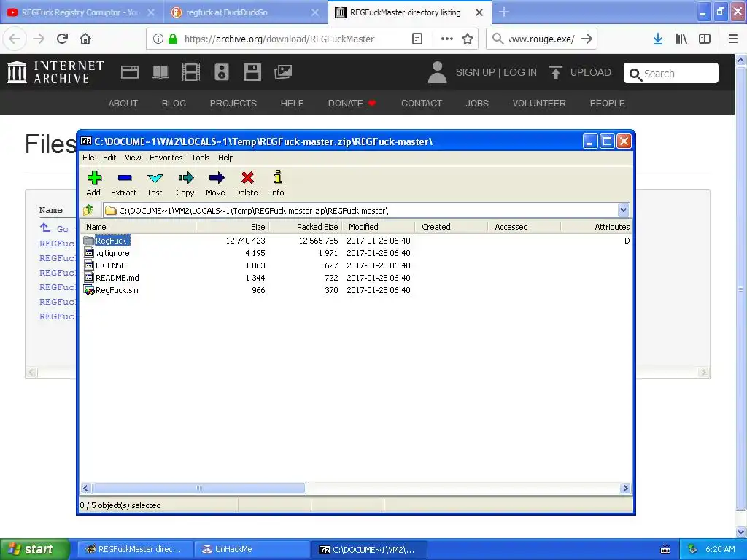Select the Copy toolbar icon in 7-Zip
Screen dimensions: 747x560
(x=185, y=183)
